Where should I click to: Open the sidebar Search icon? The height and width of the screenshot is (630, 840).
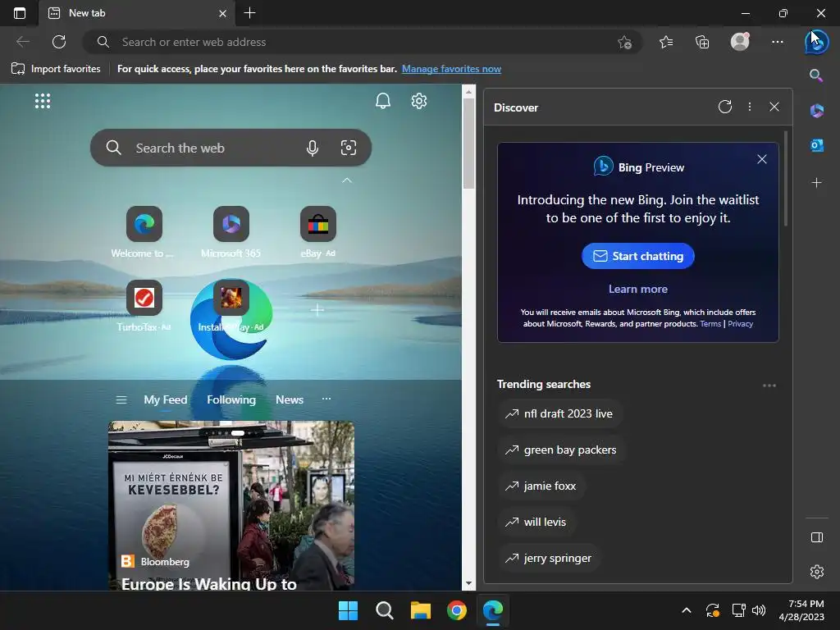coord(816,75)
